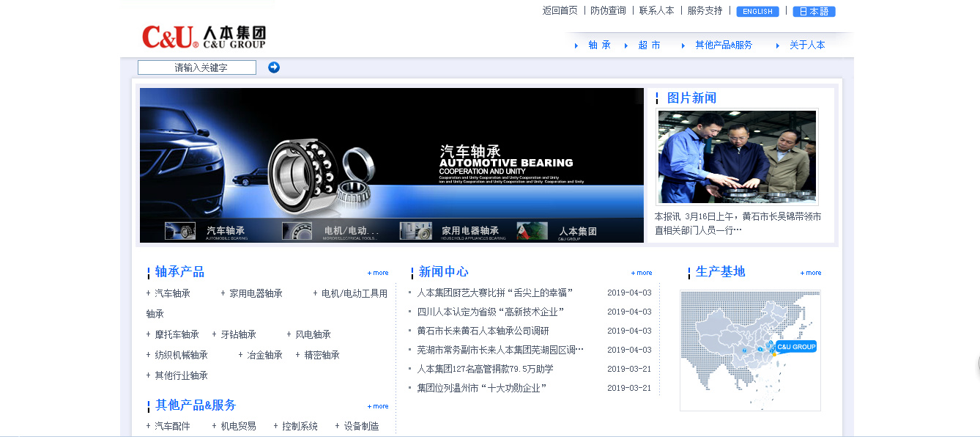Screen dimensions: 980x437
Task: Click the blue search arrow icon
Action: pos(272,67)
